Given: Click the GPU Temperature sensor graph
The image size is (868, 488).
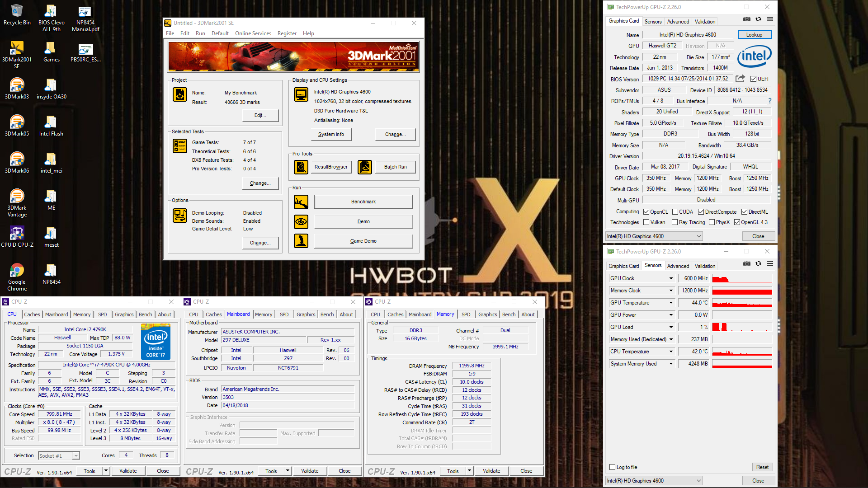Looking at the screenshot, I should [x=742, y=303].
